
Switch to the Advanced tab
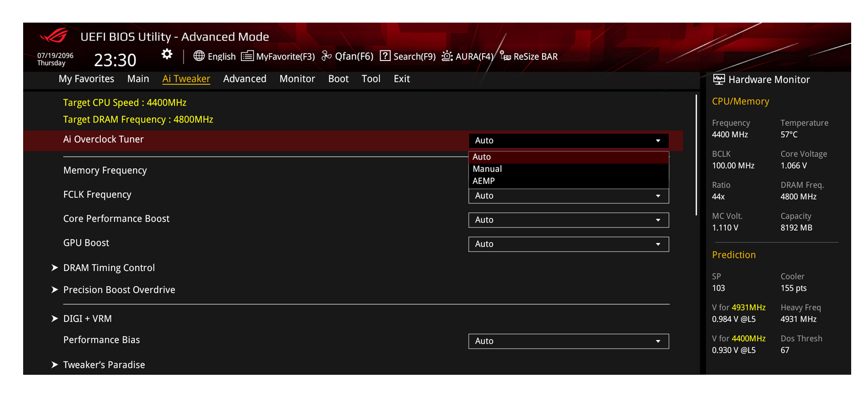coord(244,79)
